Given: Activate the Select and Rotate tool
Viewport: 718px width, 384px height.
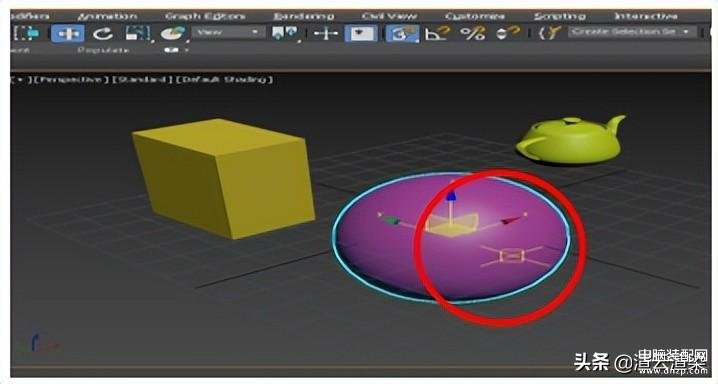Looking at the screenshot, I should pos(103,33).
